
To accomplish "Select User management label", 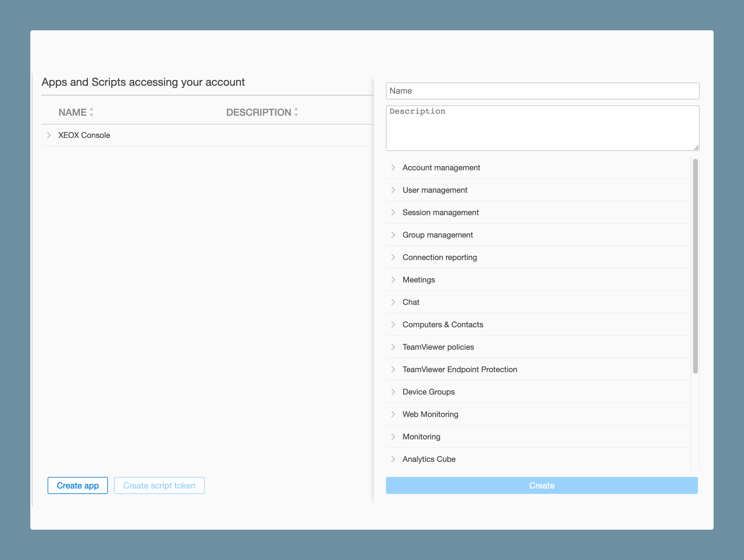I will coord(435,190).
